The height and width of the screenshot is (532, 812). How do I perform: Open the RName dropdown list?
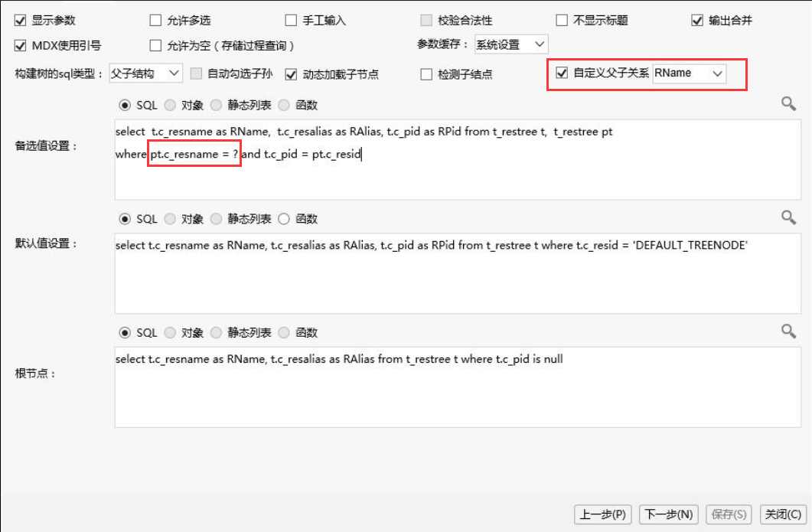click(x=690, y=73)
